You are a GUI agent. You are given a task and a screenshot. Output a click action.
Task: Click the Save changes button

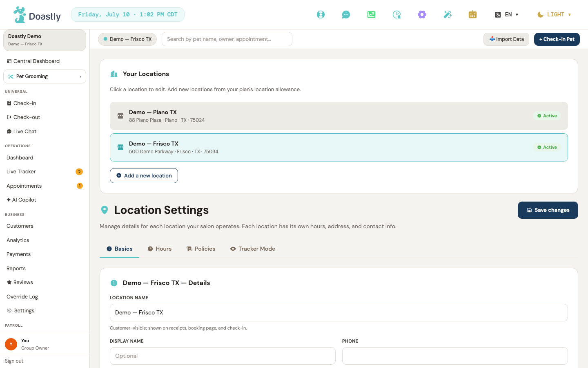548,210
